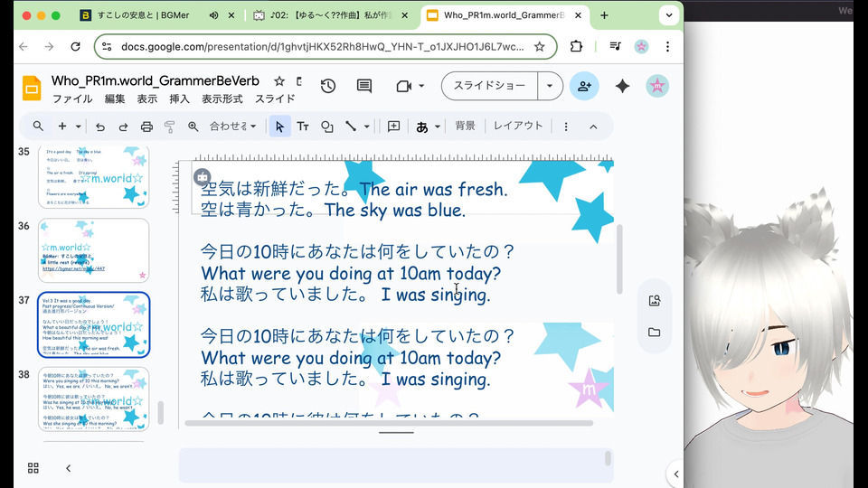868x488 pixels.
Task: Undo the last action
Action: click(x=100, y=127)
